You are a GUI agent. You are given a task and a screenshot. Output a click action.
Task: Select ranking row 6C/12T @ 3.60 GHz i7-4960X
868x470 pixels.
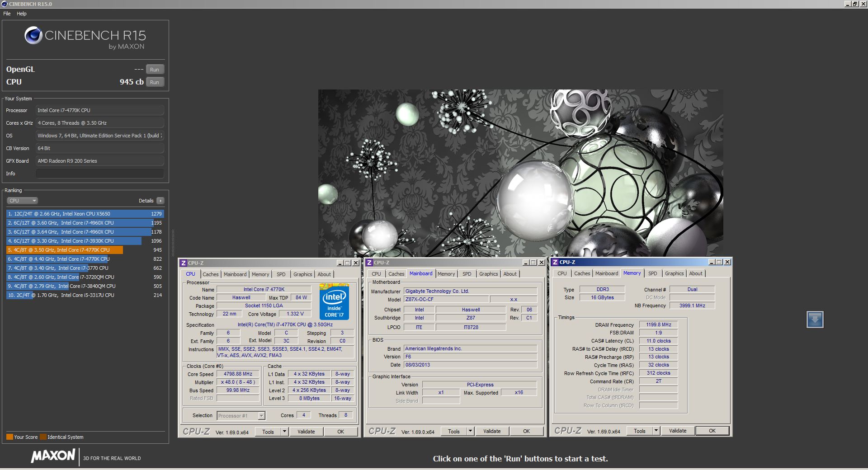click(85, 223)
